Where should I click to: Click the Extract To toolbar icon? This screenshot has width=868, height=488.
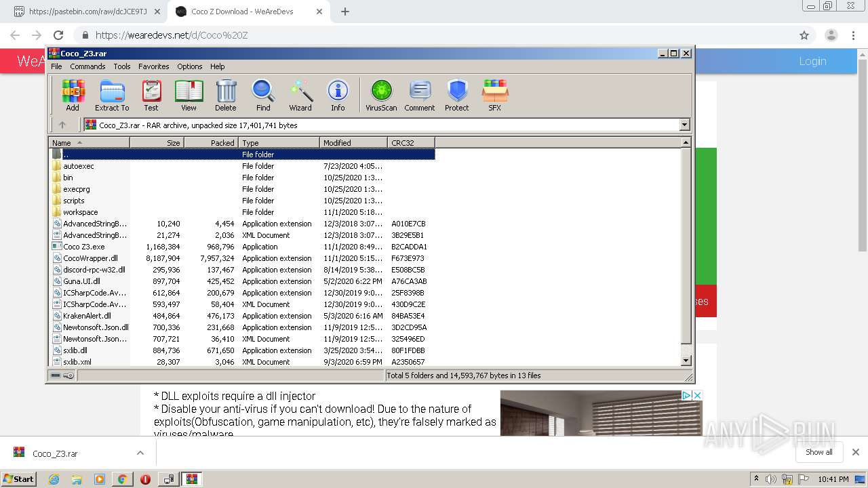tap(112, 95)
